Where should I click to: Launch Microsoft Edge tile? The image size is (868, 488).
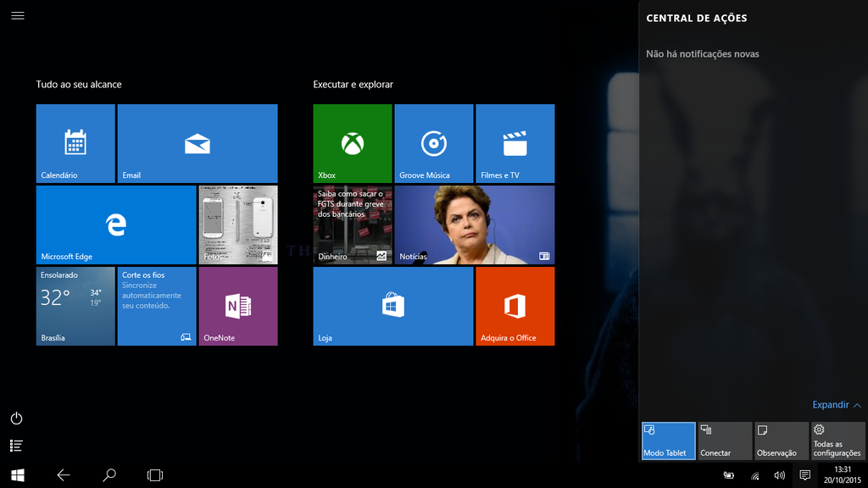pyautogui.click(x=116, y=225)
